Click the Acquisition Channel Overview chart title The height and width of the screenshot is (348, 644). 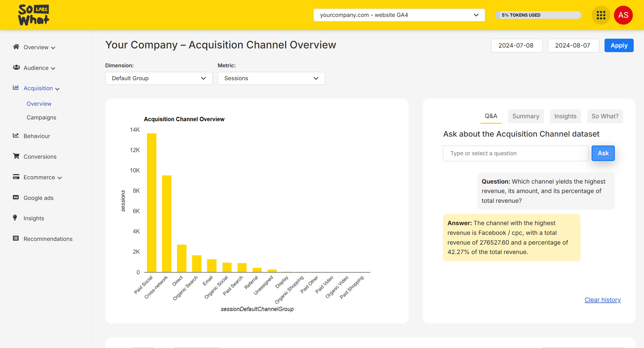click(x=184, y=119)
